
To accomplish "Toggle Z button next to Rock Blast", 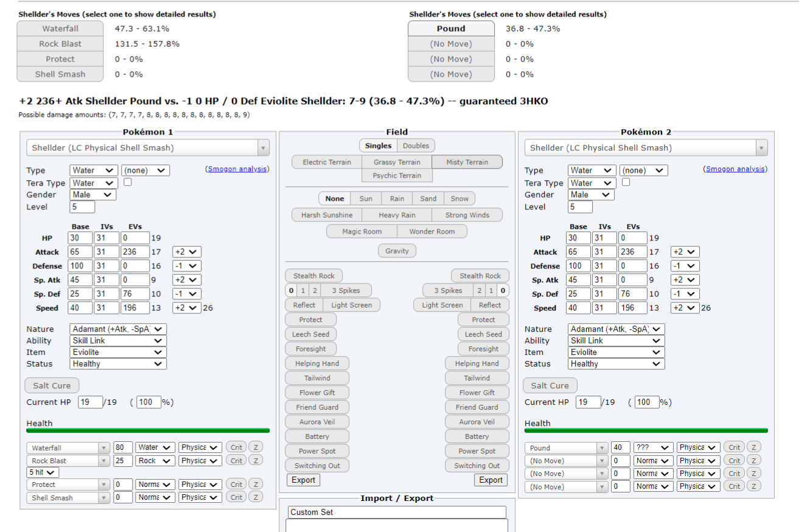I will tap(256, 461).
